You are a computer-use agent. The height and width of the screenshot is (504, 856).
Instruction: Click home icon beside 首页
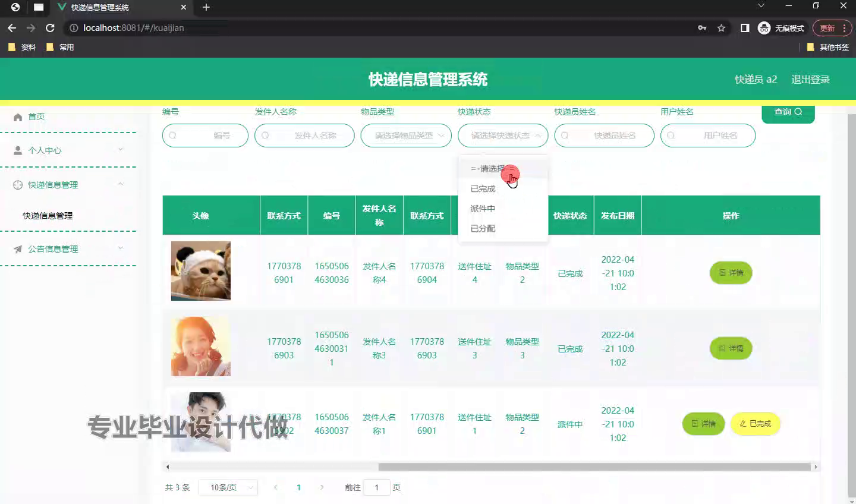point(18,117)
